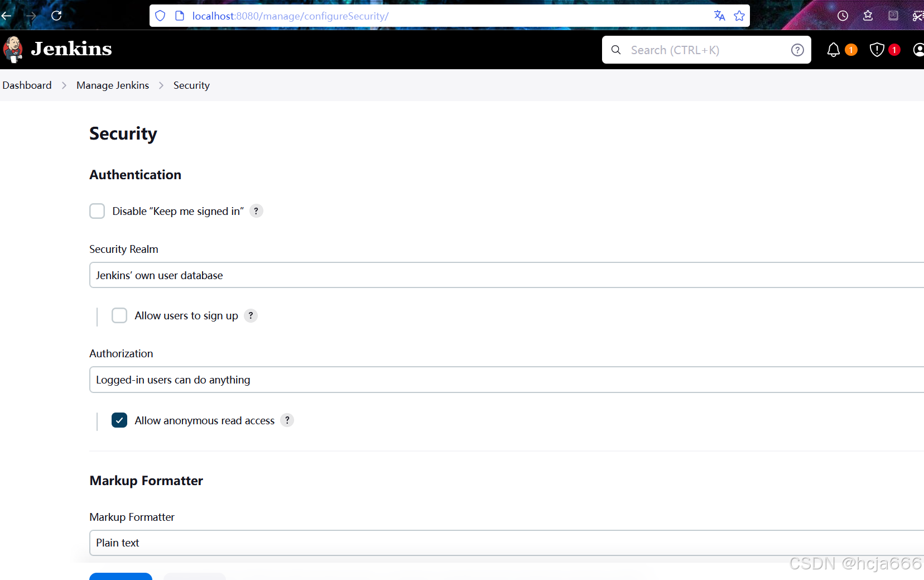This screenshot has height=580, width=924.
Task: Open the Markup Formatter dropdown
Action: 507,543
